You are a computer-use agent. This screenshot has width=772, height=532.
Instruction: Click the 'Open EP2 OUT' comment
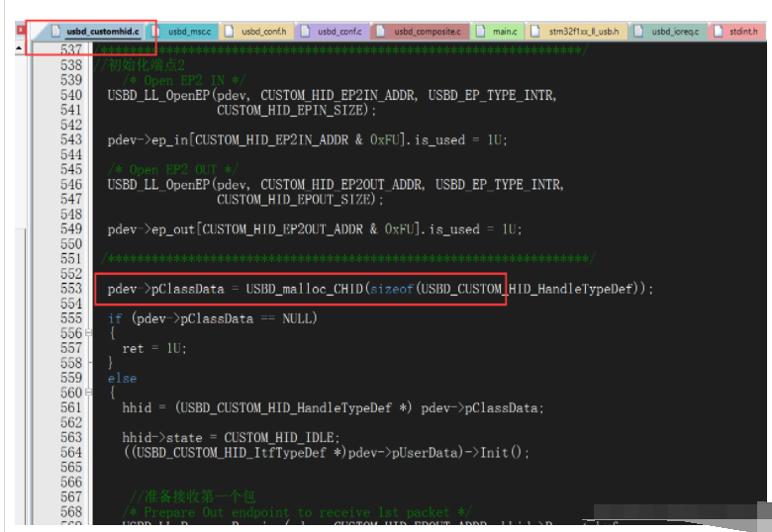[173, 170]
